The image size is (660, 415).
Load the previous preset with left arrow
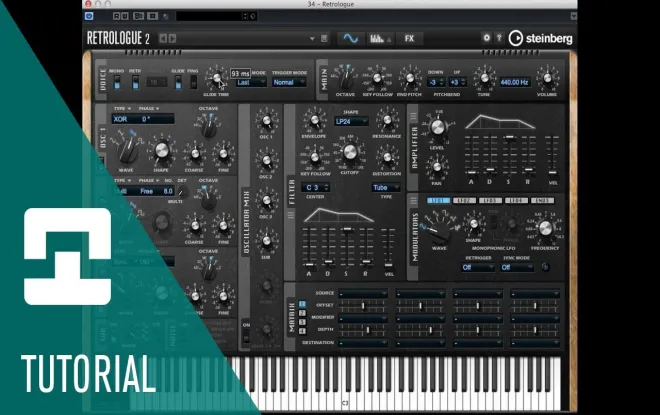[x=163, y=39]
